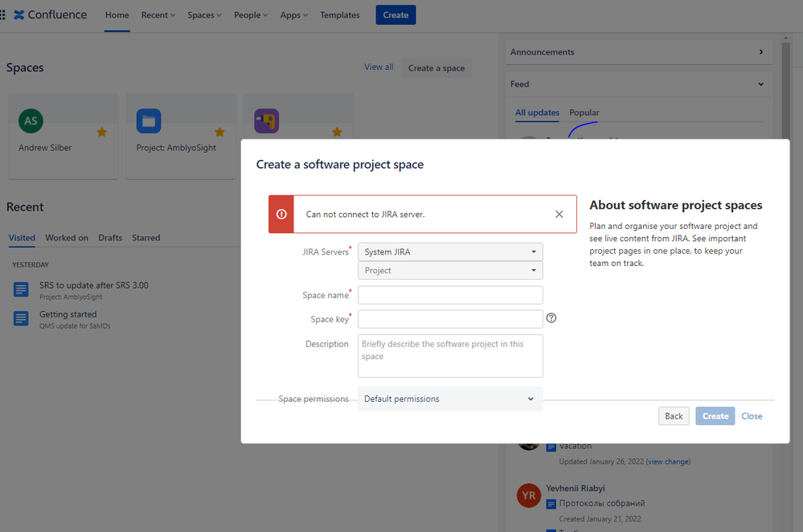This screenshot has width=803, height=532.
Task: Open the purple drill space icon
Action: coord(266,121)
